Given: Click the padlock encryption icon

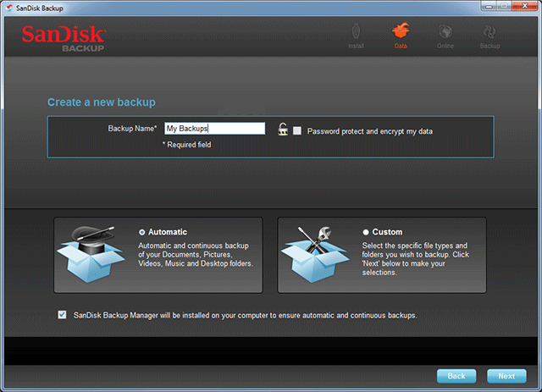Looking at the screenshot, I should (x=283, y=130).
